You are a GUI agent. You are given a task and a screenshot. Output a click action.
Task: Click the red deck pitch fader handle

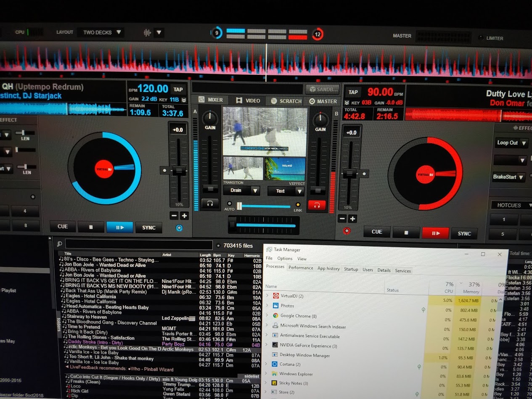tap(349, 173)
